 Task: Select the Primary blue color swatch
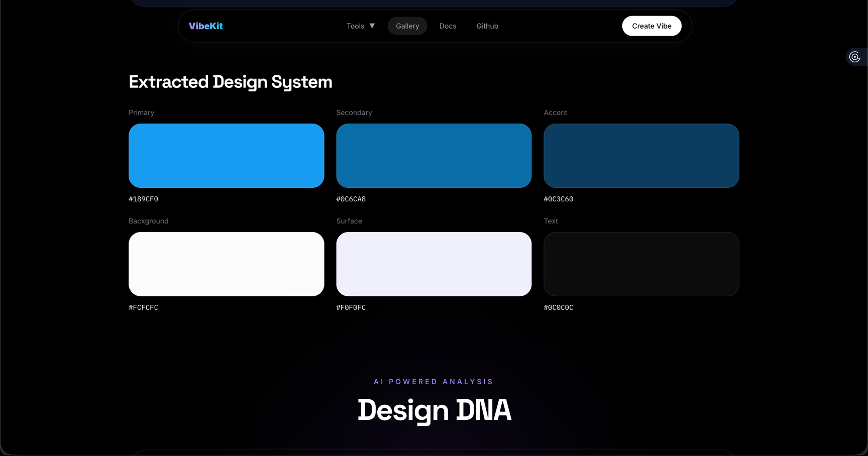coord(226,156)
